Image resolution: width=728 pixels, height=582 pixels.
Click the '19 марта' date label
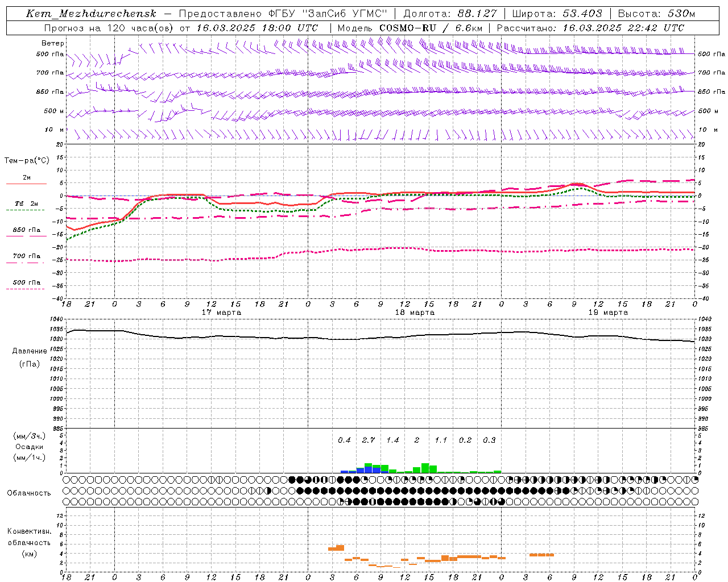pos(608,313)
